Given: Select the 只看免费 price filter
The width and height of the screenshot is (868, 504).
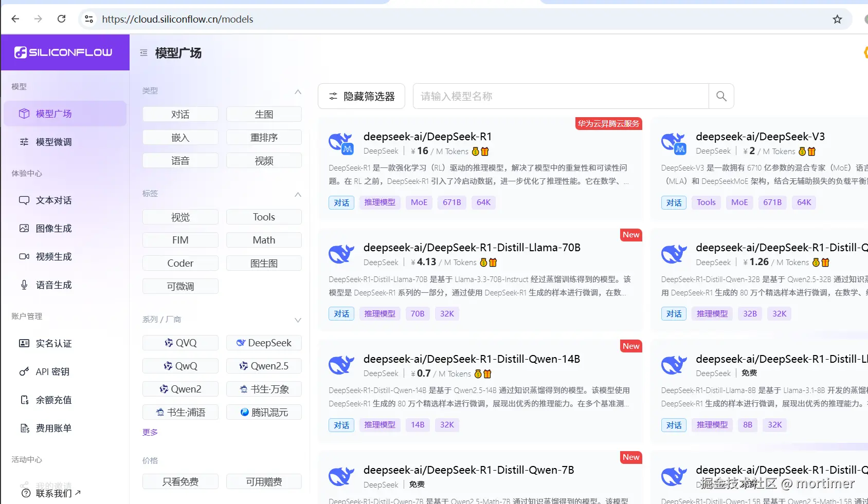Looking at the screenshot, I should point(180,481).
